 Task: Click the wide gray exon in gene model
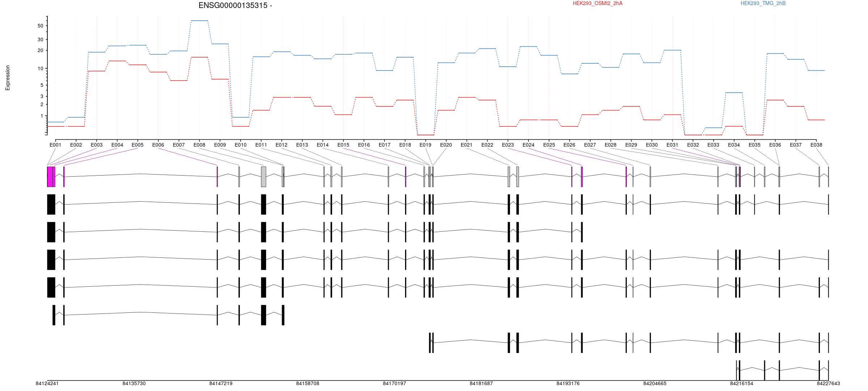click(x=264, y=177)
